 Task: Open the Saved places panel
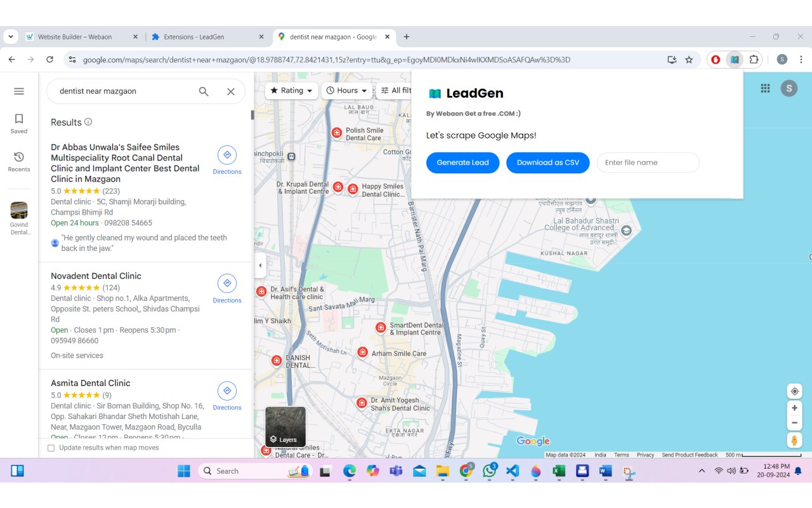coord(19,124)
